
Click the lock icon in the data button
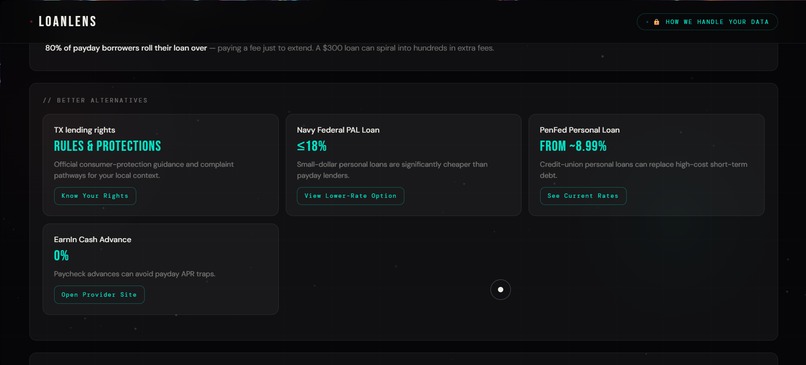[656, 22]
